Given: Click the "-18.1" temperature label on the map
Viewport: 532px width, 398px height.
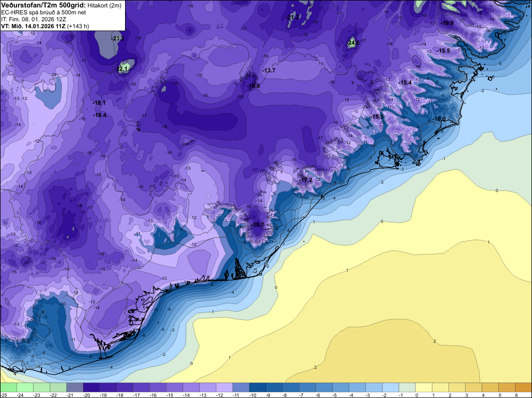Looking at the screenshot, I should tap(99, 103).
